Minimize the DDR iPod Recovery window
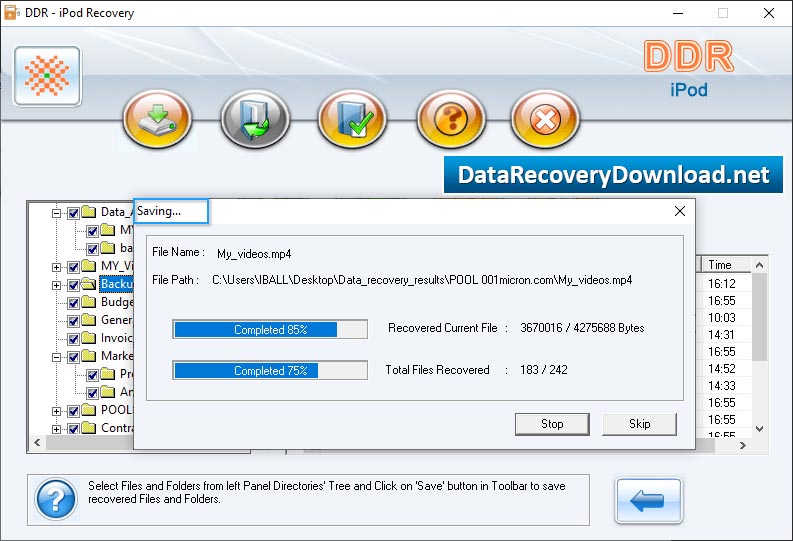793x541 pixels. tap(678, 13)
